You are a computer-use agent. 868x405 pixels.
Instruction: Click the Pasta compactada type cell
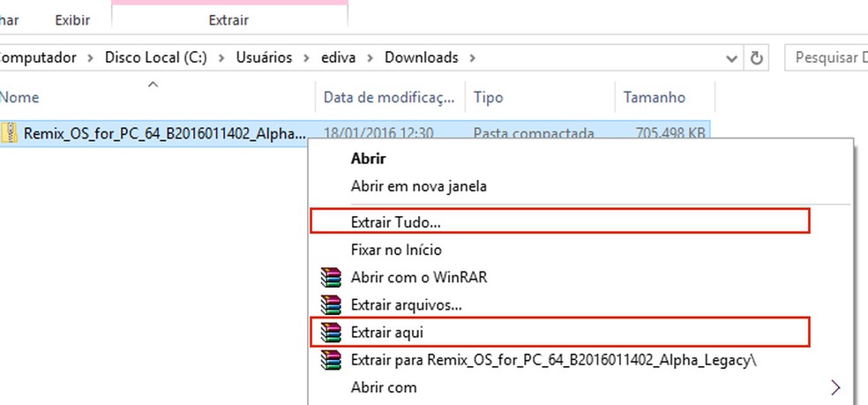(534, 133)
